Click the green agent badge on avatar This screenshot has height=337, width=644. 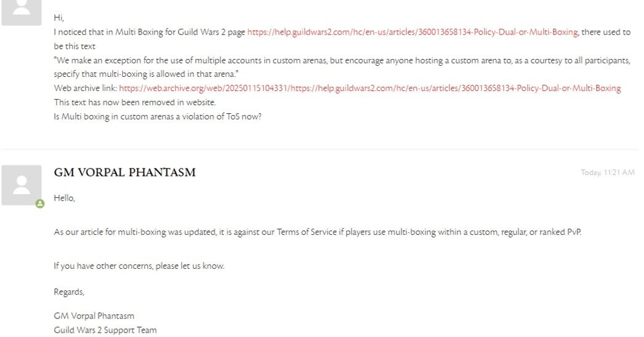(x=40, y=204)
